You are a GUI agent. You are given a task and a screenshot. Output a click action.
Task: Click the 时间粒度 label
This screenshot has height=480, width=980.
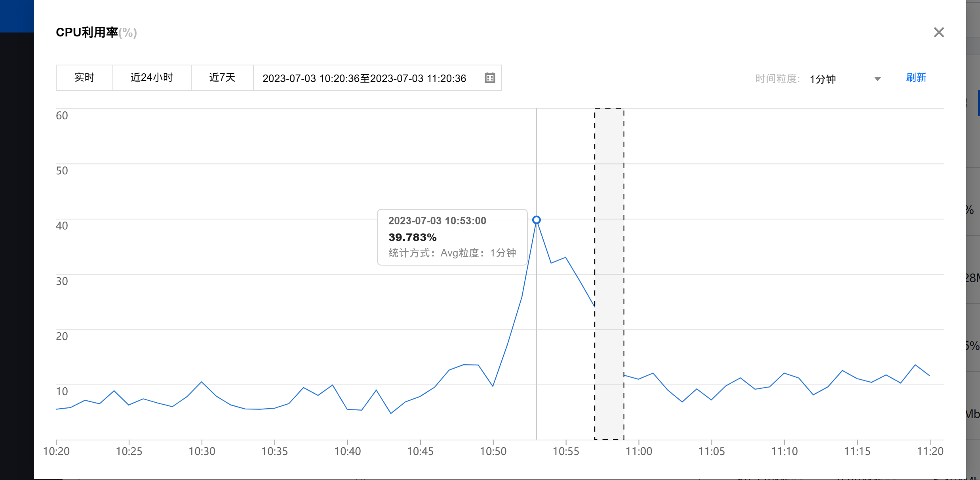[777, 79]
